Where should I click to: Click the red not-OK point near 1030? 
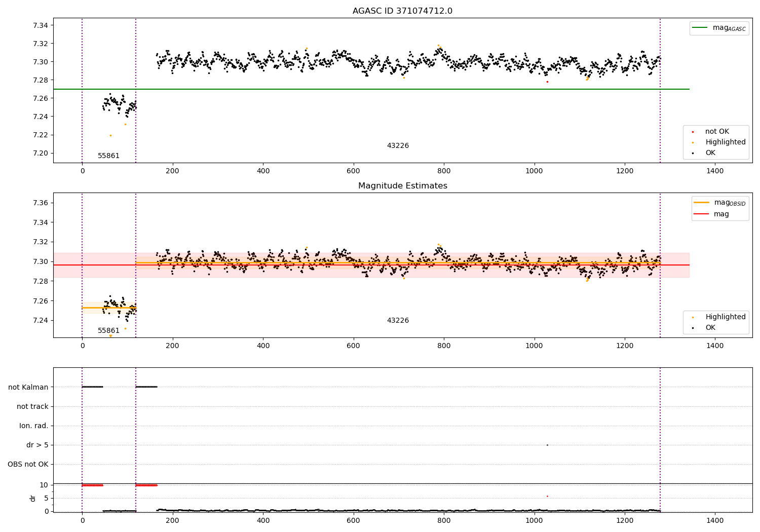coord(547,82)
